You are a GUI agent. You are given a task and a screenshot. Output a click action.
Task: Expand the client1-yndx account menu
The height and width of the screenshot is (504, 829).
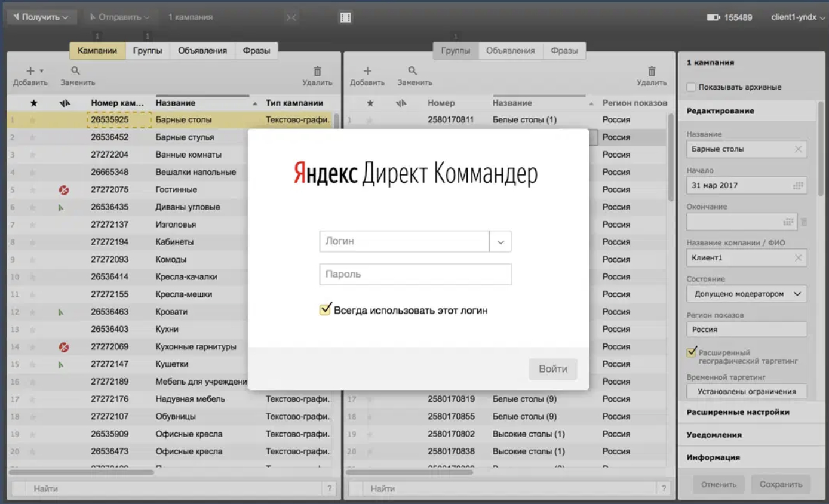(x=798, y=17)
